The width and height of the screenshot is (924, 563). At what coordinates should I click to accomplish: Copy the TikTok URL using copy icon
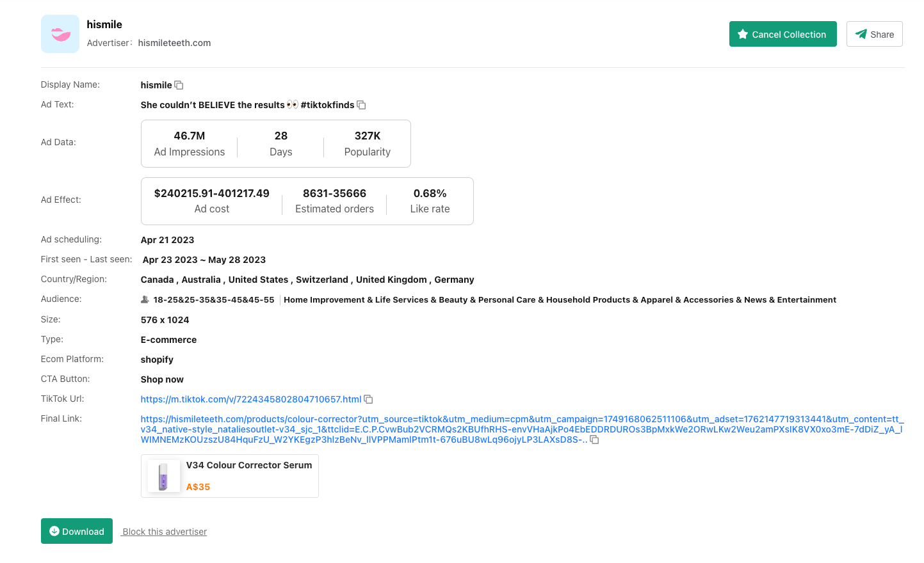(x=368, y=399)
